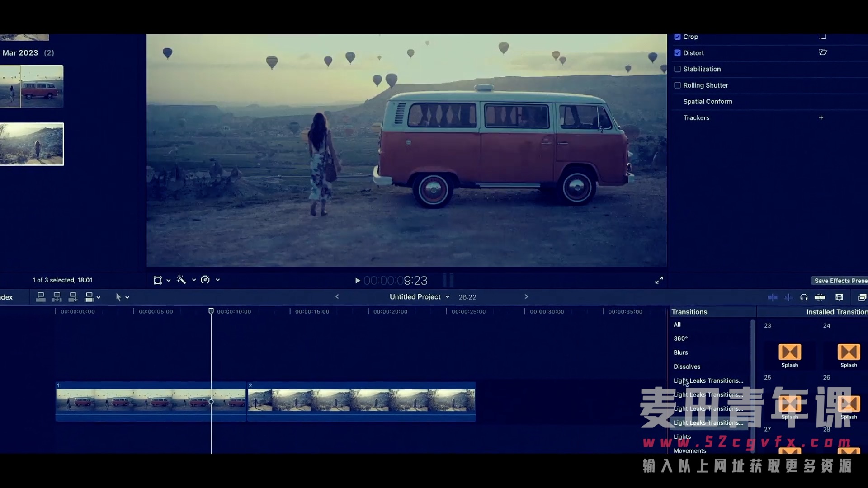
Task: Expand the retime speedometer dropdown arrow
Action: click(218, 280)
